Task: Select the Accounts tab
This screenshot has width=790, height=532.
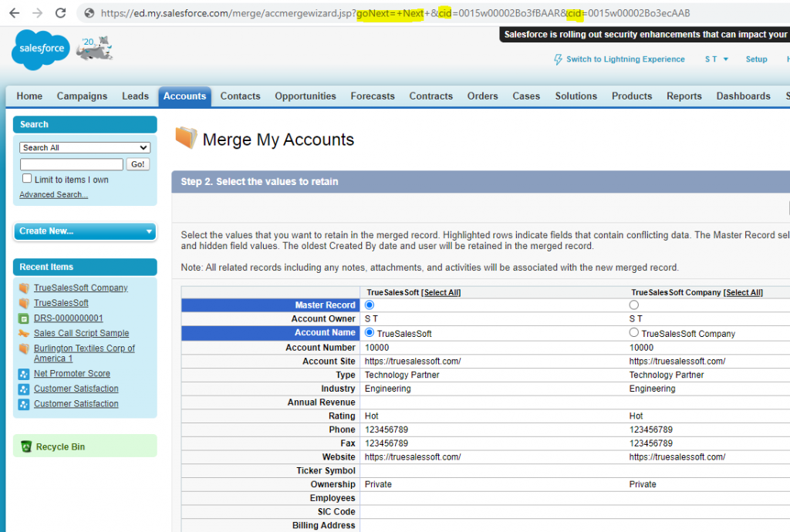Action: 185,96
